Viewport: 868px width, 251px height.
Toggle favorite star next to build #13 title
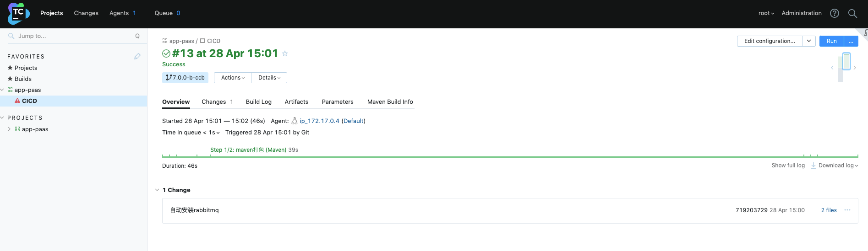click(x=285, y=53)
